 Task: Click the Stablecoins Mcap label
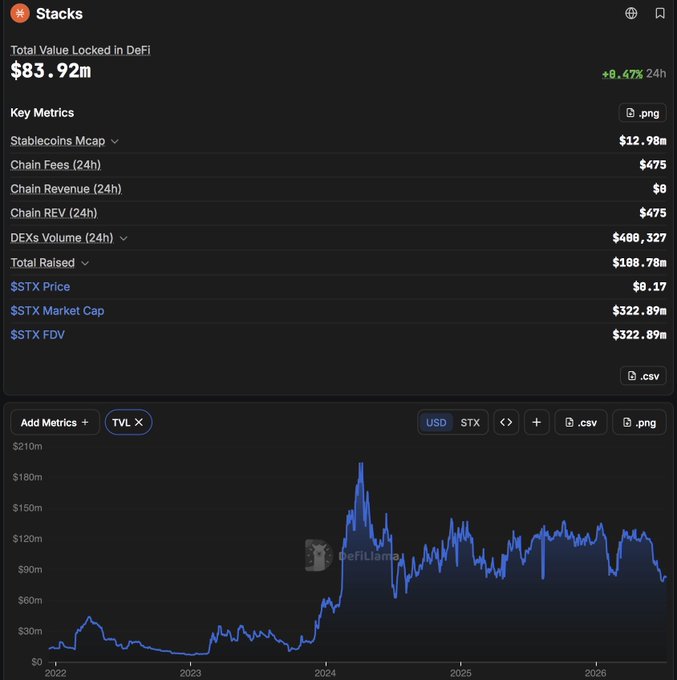(58, 141)
